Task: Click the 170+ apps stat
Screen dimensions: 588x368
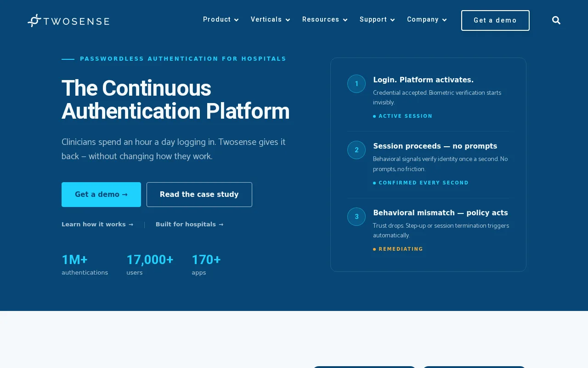Action: pyautogui.click(x=206, y=264)
